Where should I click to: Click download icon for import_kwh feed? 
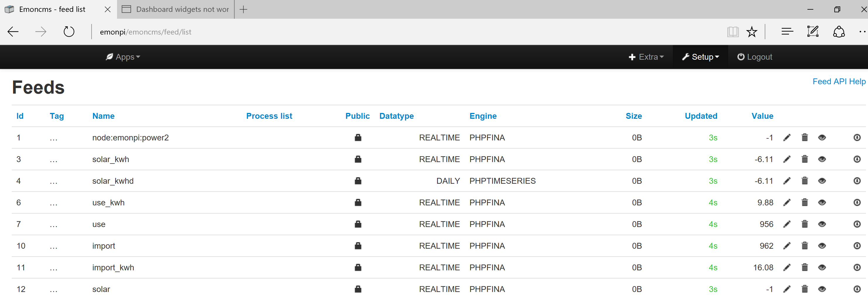(x=857, y=267)
